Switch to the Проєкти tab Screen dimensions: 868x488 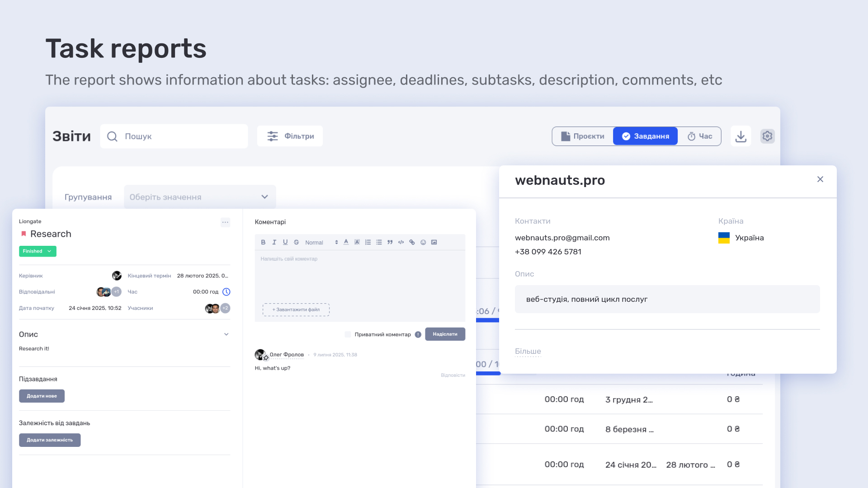(583, 136)
